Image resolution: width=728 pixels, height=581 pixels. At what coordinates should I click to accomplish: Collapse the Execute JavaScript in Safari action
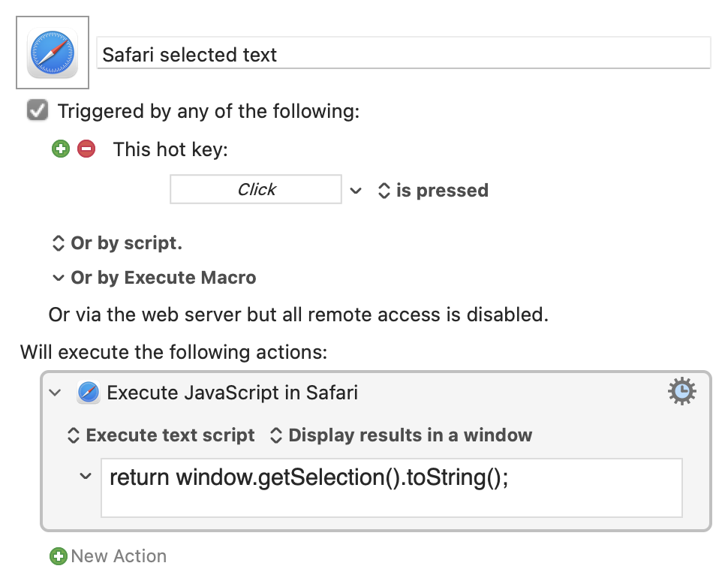click(x=56, y=393)
